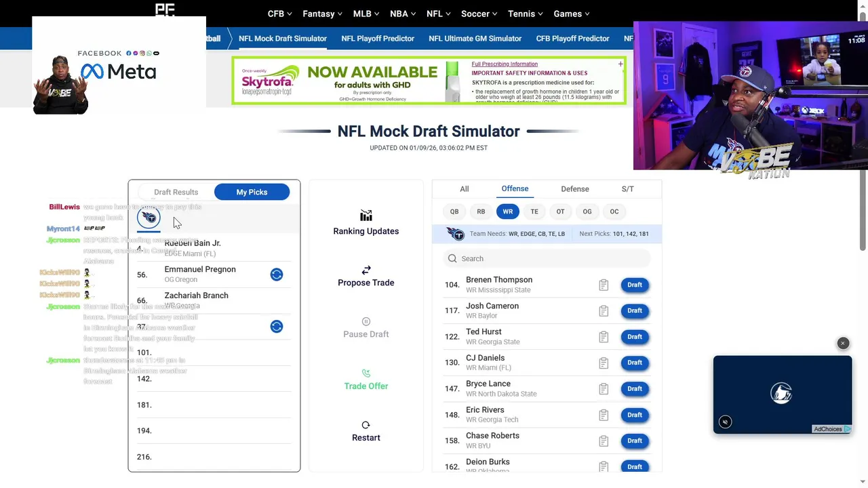Select QB position filter
The image size is (868, 488).
click(x=454, y=211)
